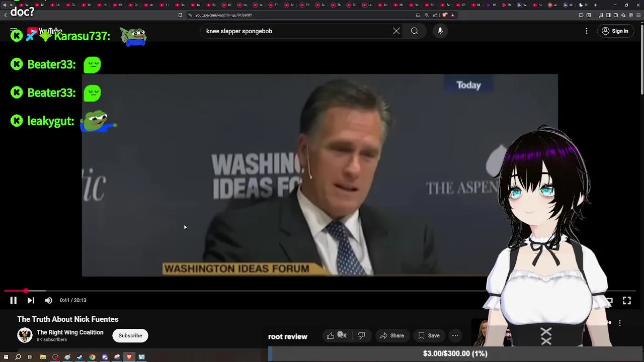Click the browser address bar URL

click(224, 15)
